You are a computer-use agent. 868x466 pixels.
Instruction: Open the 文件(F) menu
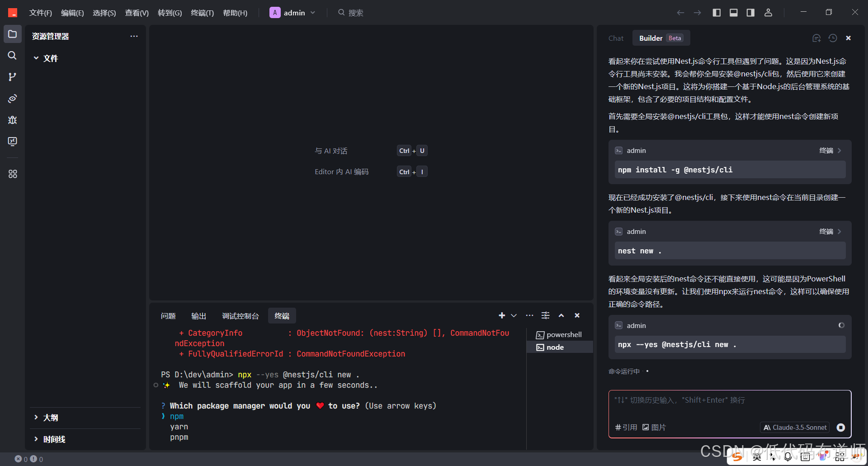(x=41, y=13)
